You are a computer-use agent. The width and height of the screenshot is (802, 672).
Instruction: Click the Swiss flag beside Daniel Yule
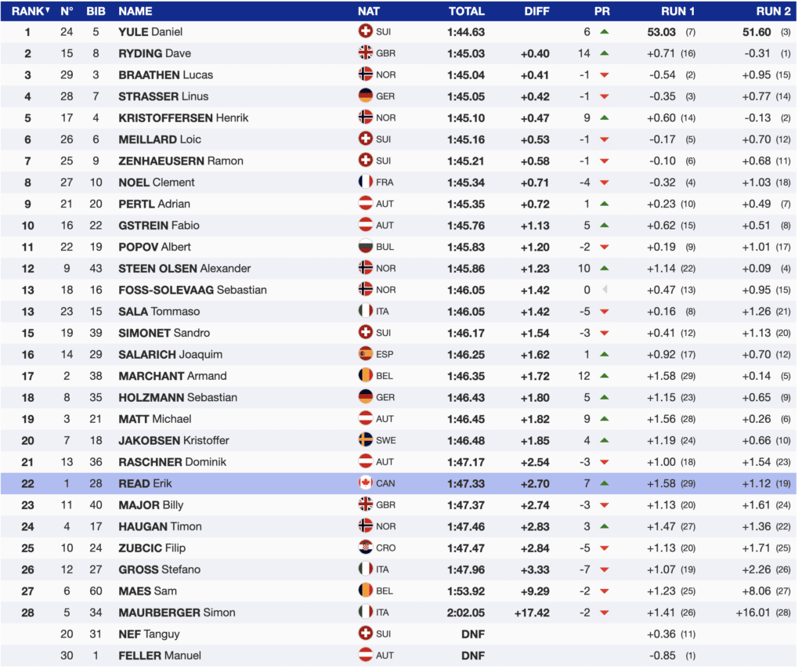tap(365, 32)
